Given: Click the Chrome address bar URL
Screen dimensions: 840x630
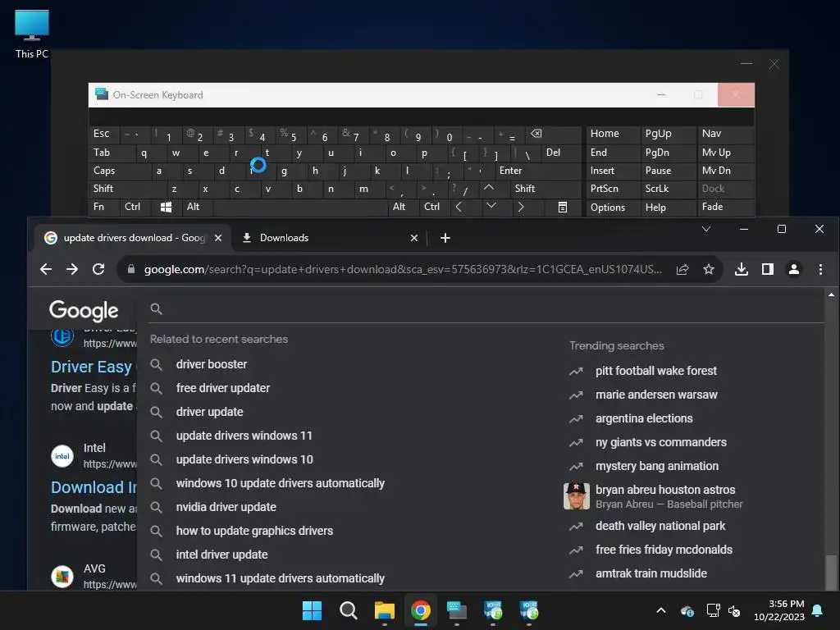Looking at the screenshot, I should [x=403, y=269].
